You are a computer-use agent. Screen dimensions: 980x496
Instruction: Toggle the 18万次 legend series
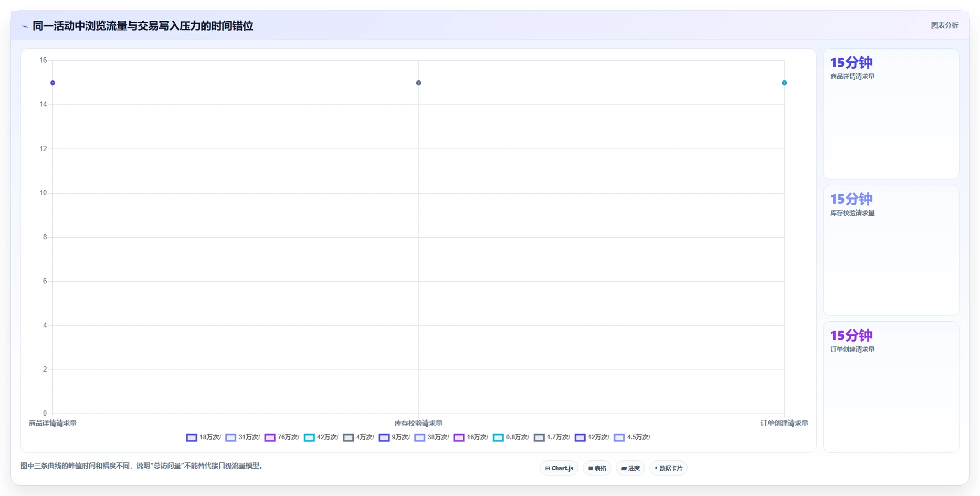coord(204,437)
